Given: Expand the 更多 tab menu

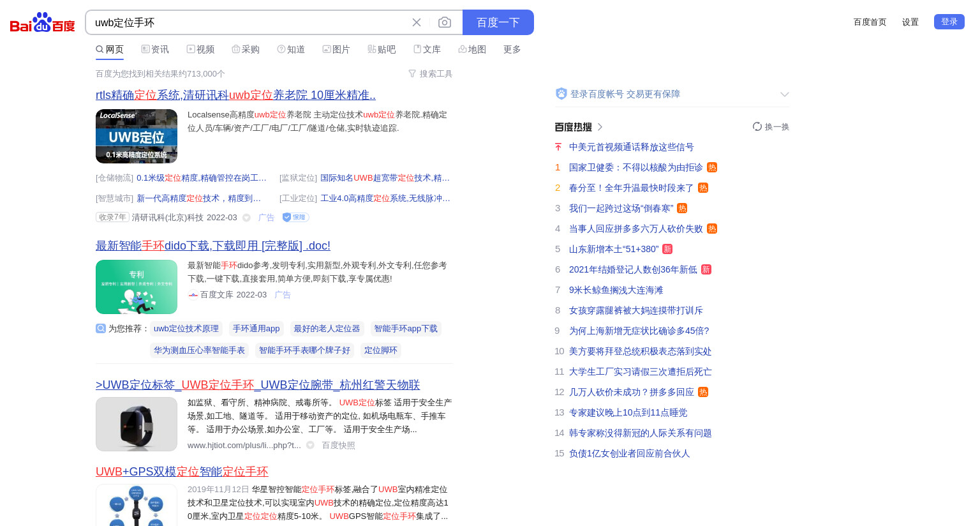Looking at the screenshot, I should (512, 49).
